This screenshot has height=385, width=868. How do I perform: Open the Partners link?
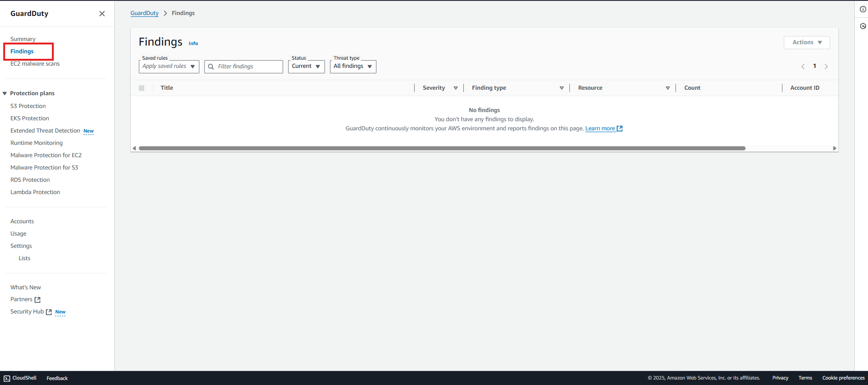tap(21, 299)
